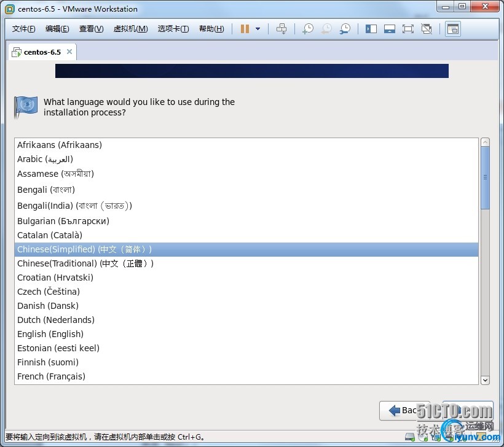Image resolution: width=504 pixels, height=447 pixels.
Task: Select Croatian (Hrvatski) language
Action: pyautogui.click(x=246, y=278)
